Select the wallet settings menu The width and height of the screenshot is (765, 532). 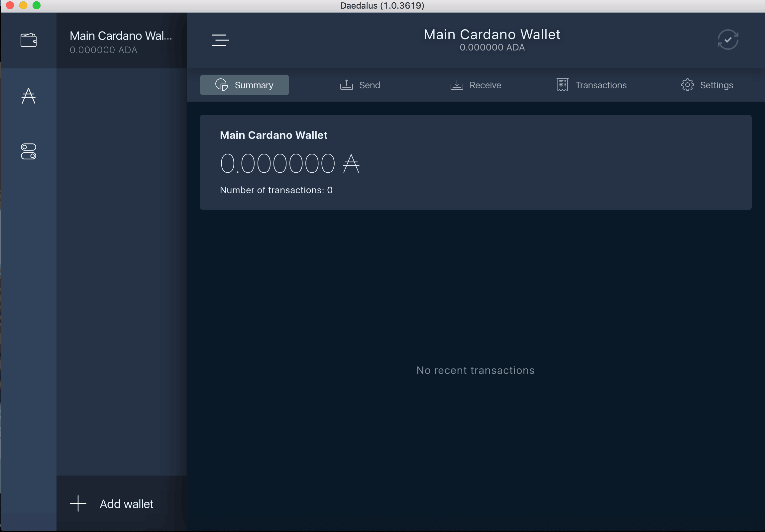coord(707,85)
